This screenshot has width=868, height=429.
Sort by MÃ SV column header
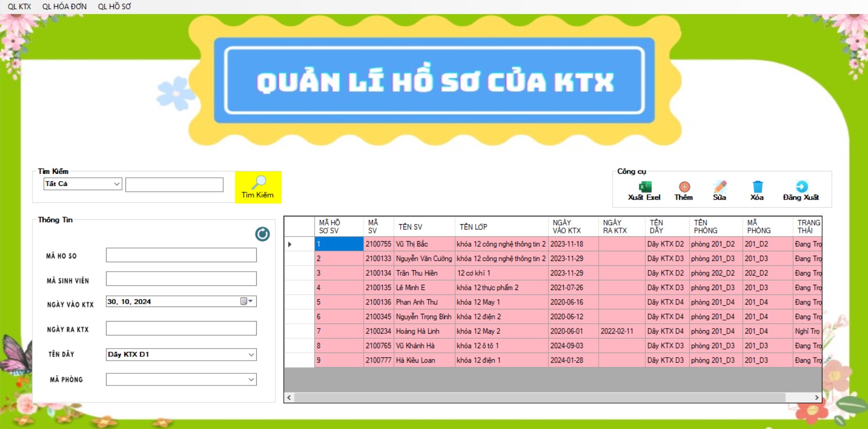coord(378,227)
